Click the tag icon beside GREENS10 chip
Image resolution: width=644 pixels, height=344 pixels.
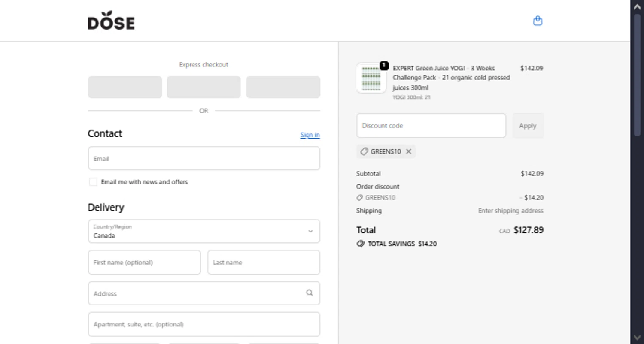tap(364, 151)
